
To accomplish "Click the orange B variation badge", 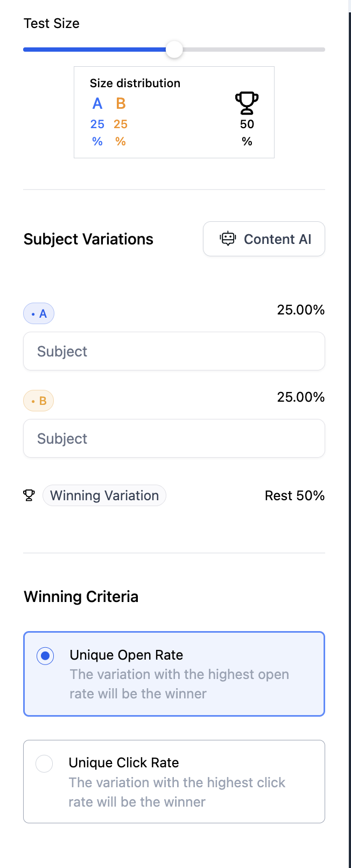I will (39, 401).
